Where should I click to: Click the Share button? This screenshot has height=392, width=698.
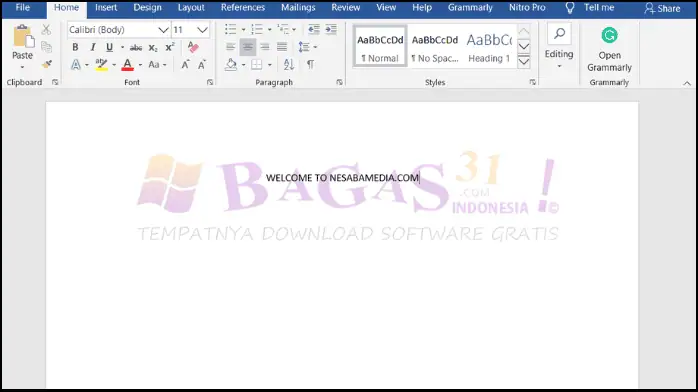click(x=662, y=8)
